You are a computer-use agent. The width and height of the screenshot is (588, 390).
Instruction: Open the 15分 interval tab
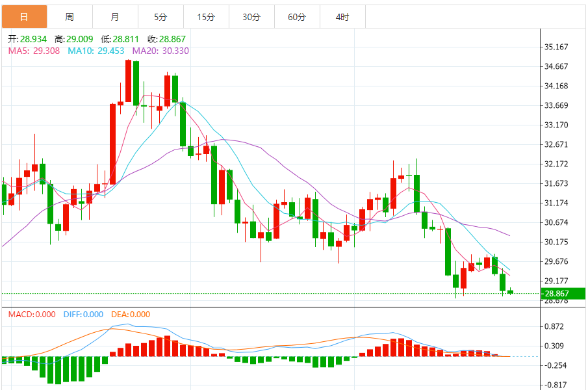[x=206, y=17]
